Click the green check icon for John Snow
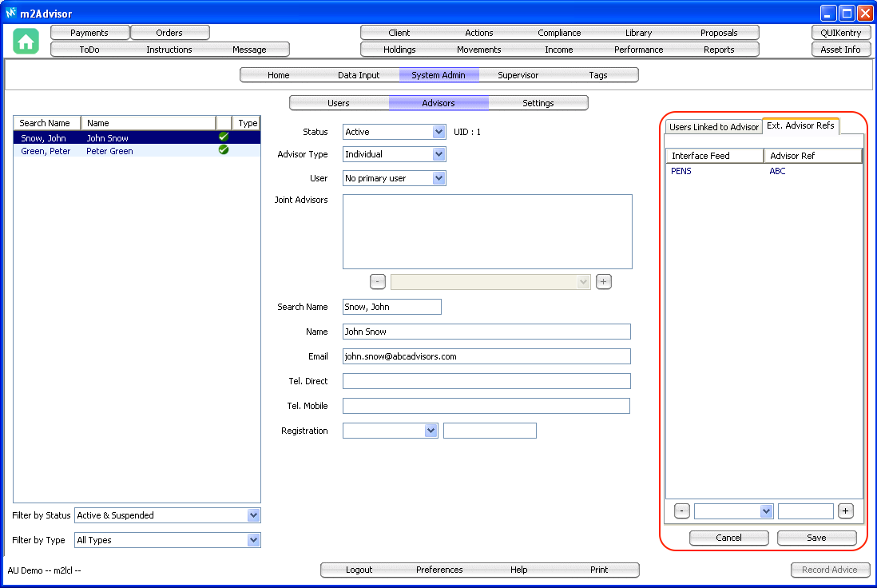 224,137
